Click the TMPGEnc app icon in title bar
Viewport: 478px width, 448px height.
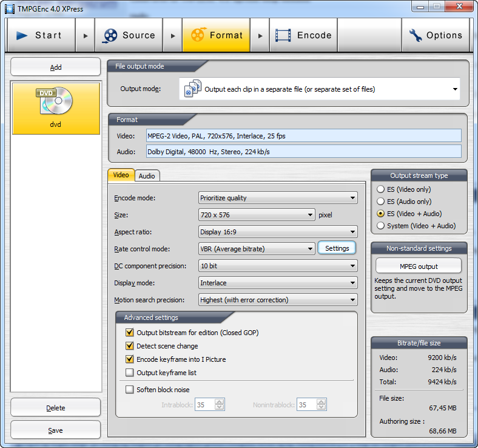(x=8, y=7)
